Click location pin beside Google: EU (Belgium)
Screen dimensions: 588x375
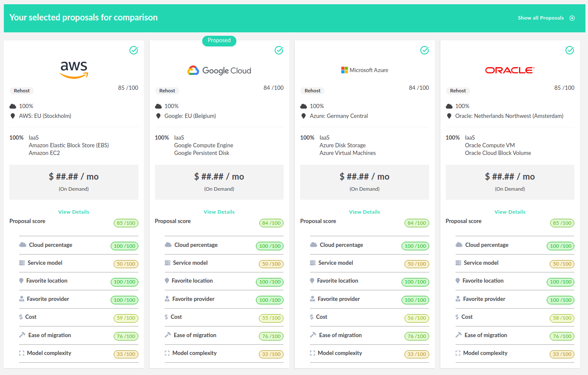(158, 116)
